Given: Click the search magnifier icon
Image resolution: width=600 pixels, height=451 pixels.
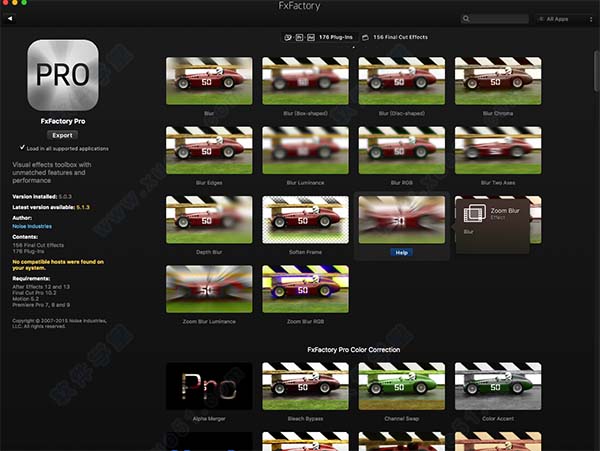Looking at the screenshot, I should click(x=466, y=19).
